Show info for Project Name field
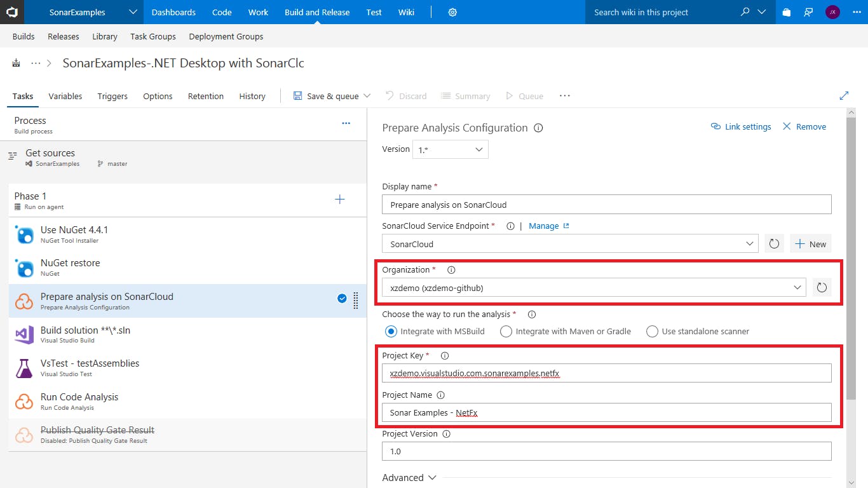The height and width of the screenshot is (488, 868). click(441, 395)
